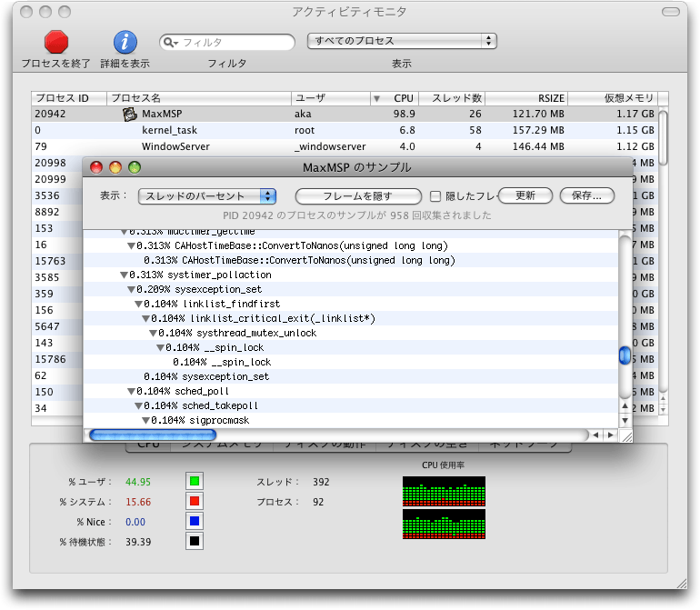Click the green % ユーザ color swatch
700x610 pixels.
pos(195,482)
